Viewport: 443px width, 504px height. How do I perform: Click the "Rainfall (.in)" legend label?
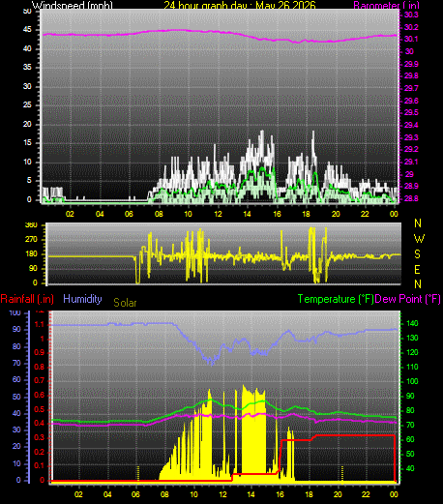pyautogui.click(x=27, y=299)
